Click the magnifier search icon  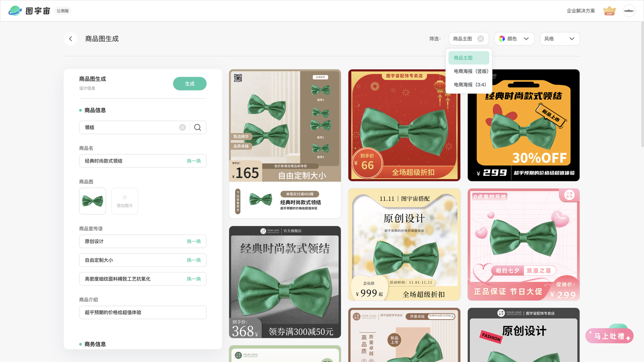coord(197,127)
